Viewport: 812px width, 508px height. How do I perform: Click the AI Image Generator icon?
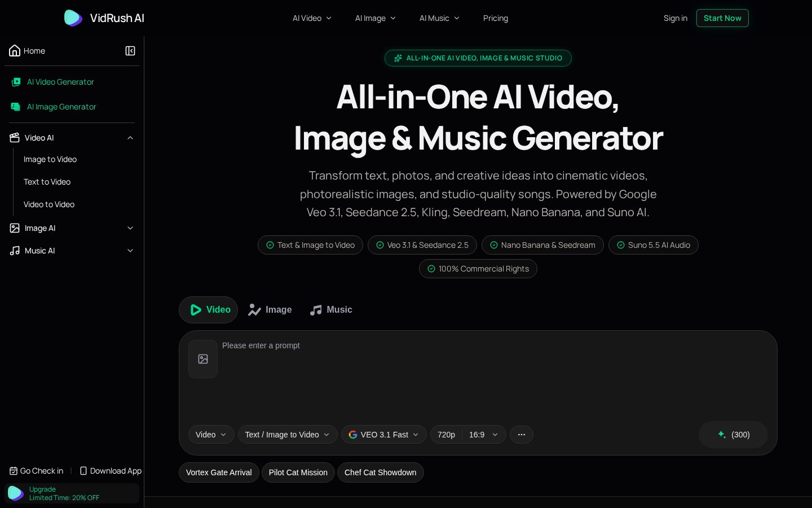pos(16,107)
